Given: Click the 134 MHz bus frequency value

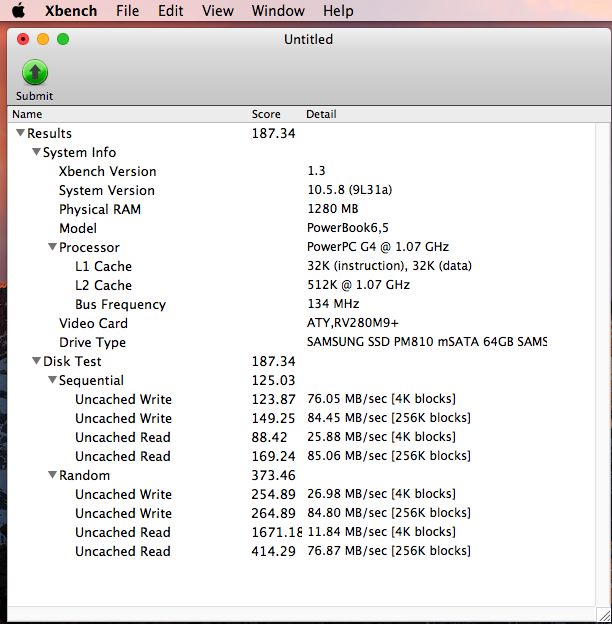Looking at the screenshot, I should (x=333, y=304).
